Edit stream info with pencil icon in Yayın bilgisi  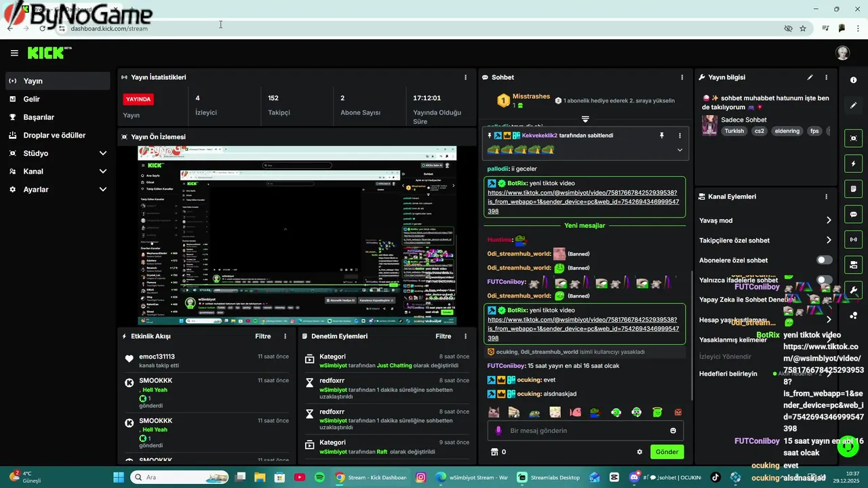pos(810,77)
